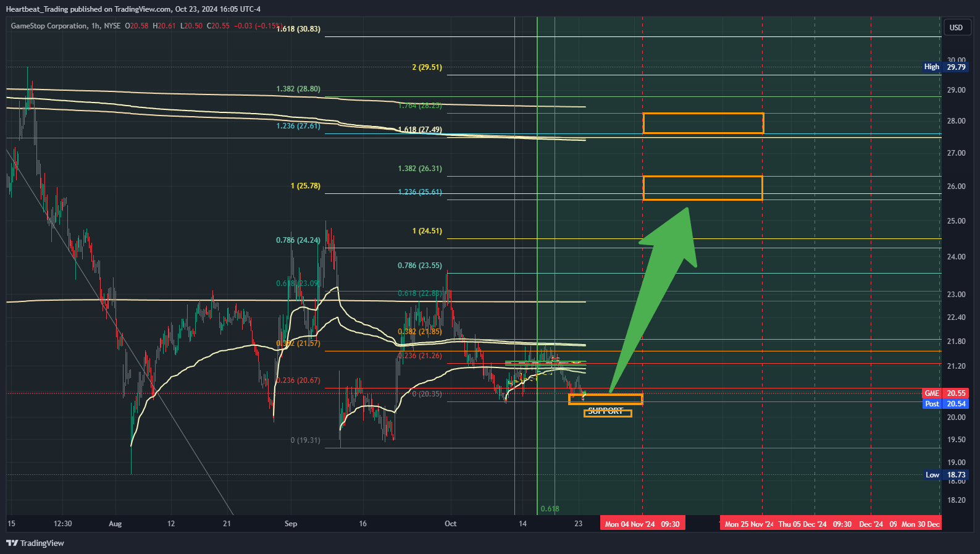The image size is (980, 554).
Task: Click the 0.786 (24.24) Fibonacci label
Action: click(298, 240)
